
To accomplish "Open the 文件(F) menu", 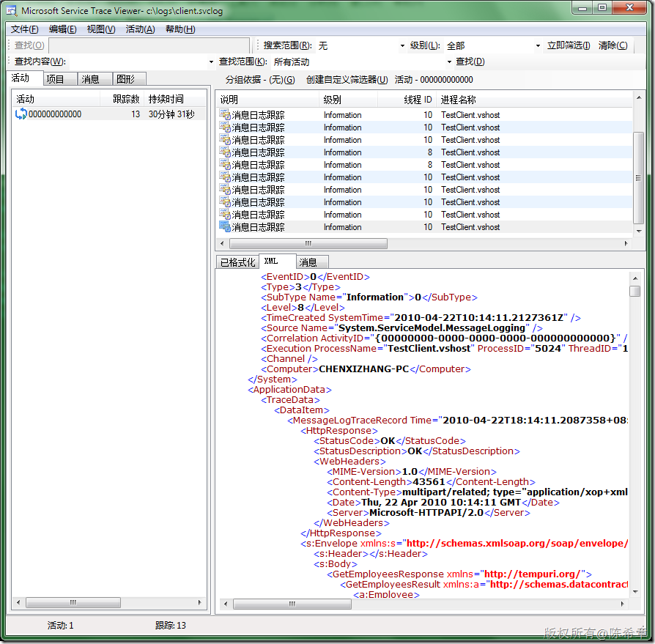I will (25, 29).
